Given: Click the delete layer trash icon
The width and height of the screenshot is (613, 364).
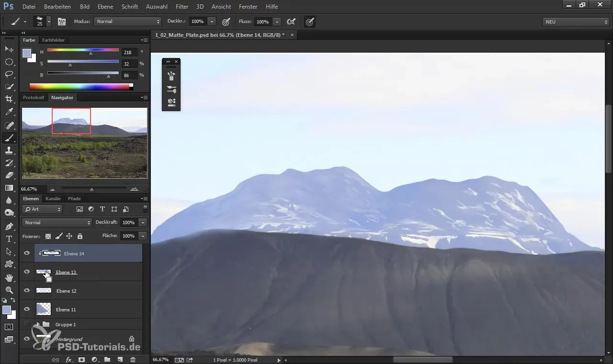Looking at the screenshot, I should [x=133, y=359].
